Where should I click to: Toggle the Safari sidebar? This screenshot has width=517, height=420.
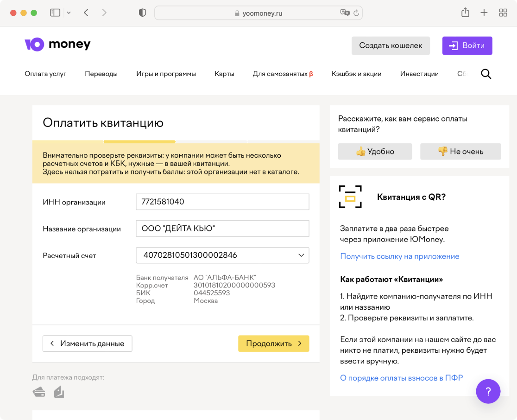pos(55,13)
